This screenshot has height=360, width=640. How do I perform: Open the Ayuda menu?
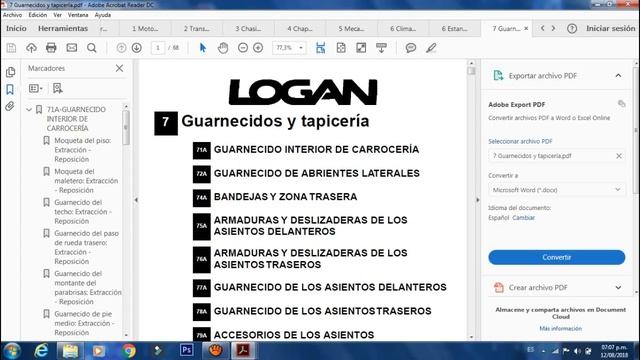102,15
